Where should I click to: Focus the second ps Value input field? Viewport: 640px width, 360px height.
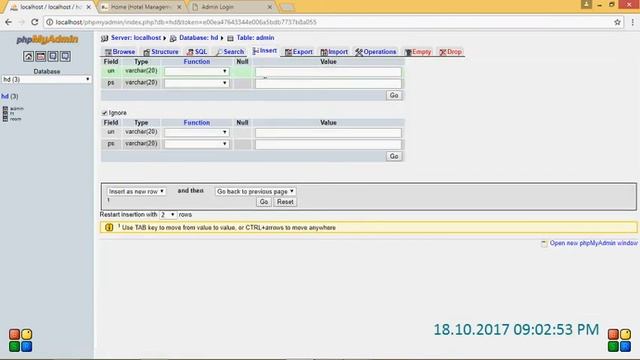click(328, 144)
